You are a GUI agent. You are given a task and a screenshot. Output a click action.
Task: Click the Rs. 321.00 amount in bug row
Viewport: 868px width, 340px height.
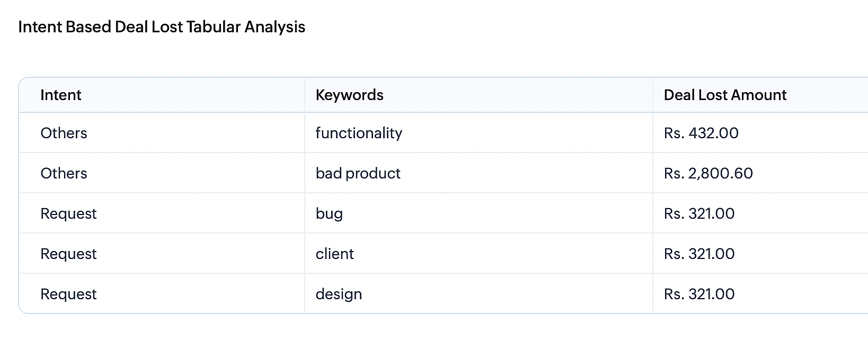point(699,213)
